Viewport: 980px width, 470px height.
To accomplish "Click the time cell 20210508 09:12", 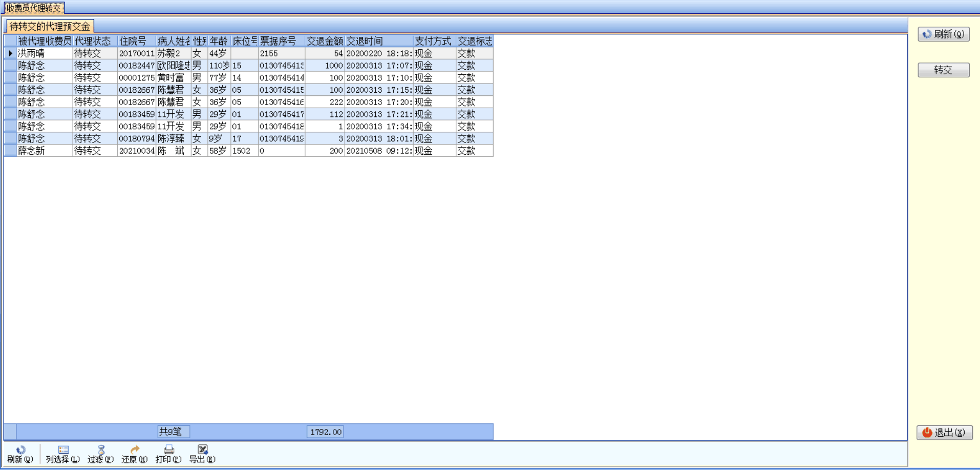I will [x=379, y=151].
